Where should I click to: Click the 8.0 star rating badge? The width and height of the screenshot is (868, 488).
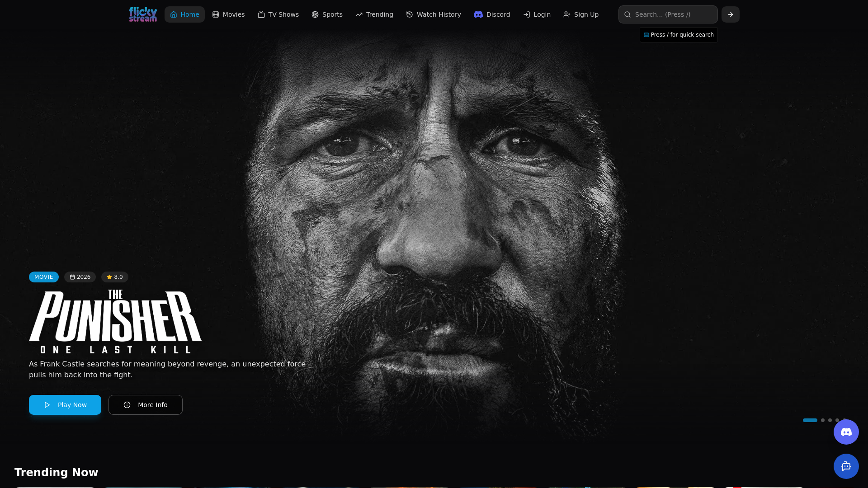[115, 277]
